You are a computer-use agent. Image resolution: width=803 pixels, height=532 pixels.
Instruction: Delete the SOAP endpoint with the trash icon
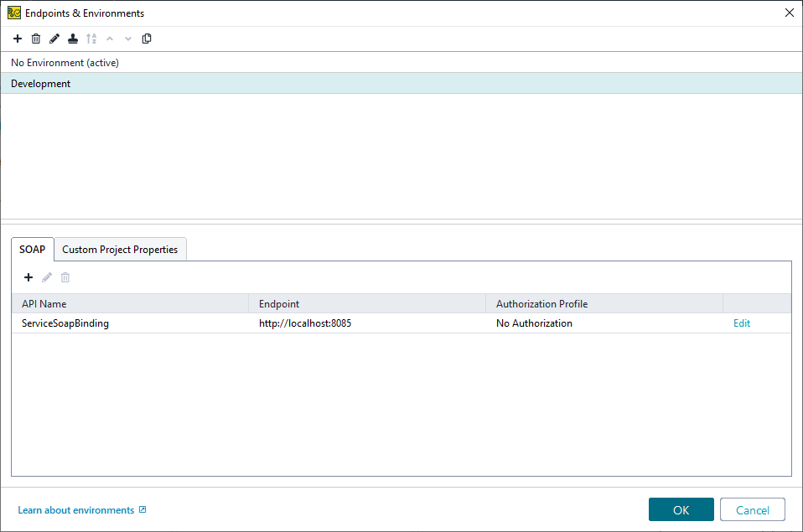(65, 277)
